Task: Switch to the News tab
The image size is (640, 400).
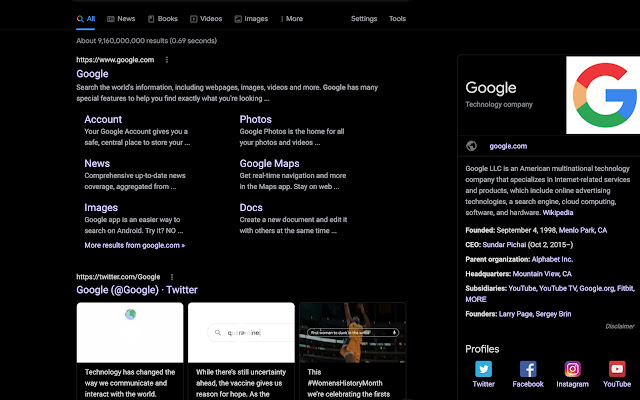Action: tap(121, 19)
